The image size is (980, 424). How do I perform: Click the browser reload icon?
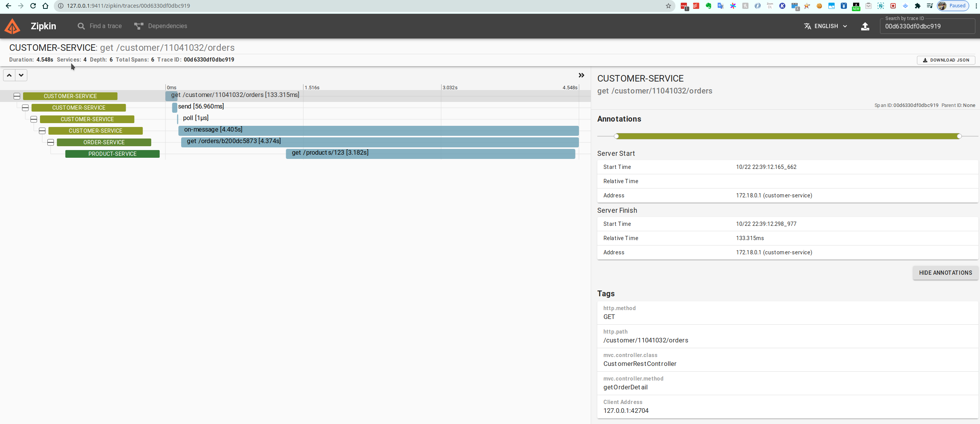(33, 6)
